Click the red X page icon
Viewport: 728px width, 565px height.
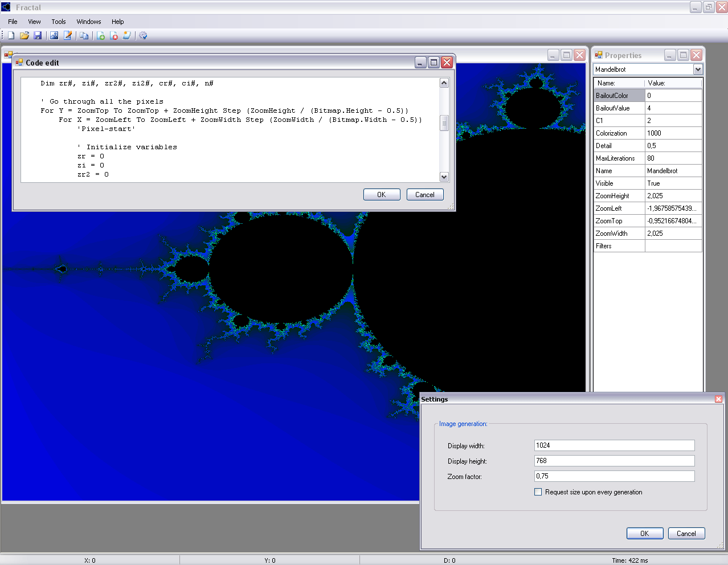(x=114, y=35)
